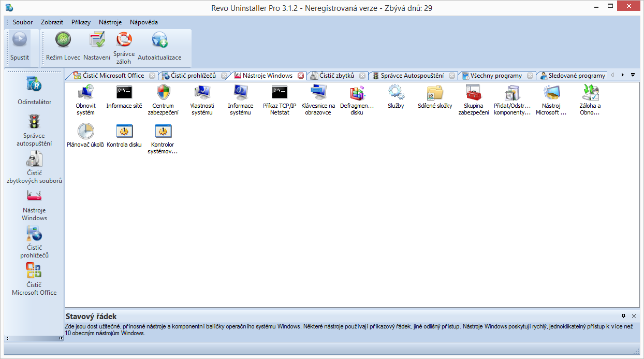Open Plánovač úkolů tool
Viewport: 644px width, 359px height.
pyautogui.click(x=85, y=135)
